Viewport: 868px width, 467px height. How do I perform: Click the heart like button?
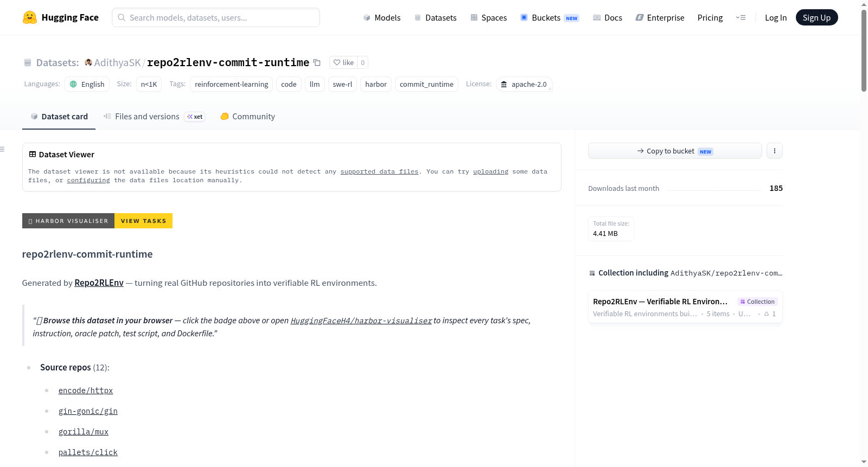click(343, 62)
